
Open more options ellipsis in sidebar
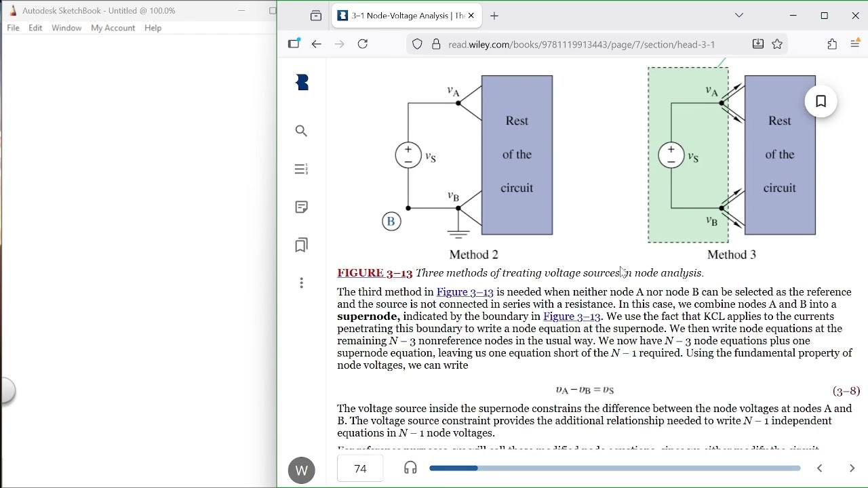[302, 283]
